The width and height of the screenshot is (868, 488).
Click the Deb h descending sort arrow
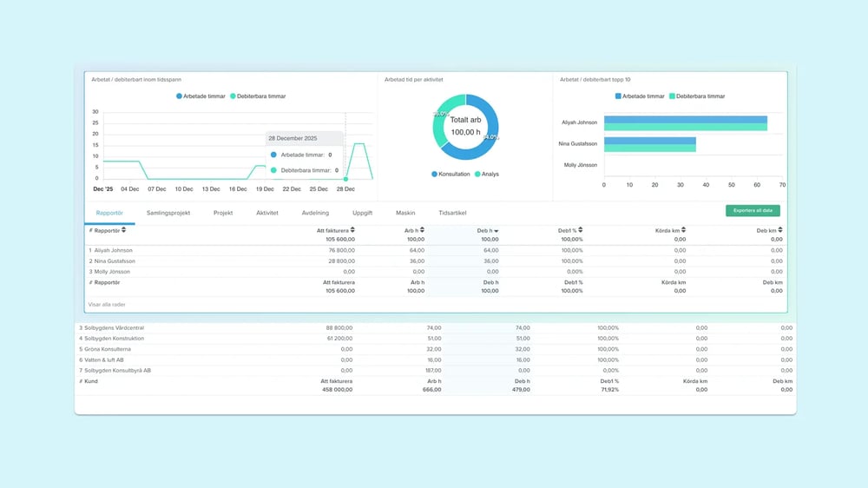pyautogui.click(x=496, y=231)
